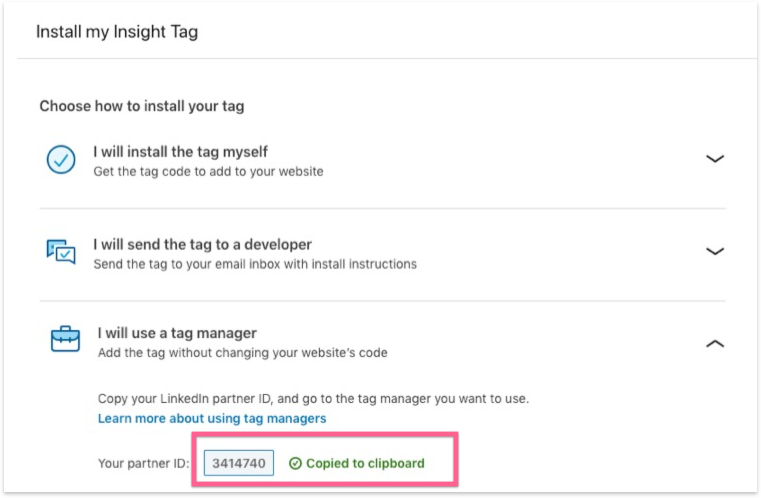
Task: Click 'Get the tag code to add' description
Action: tap(208, 171)
